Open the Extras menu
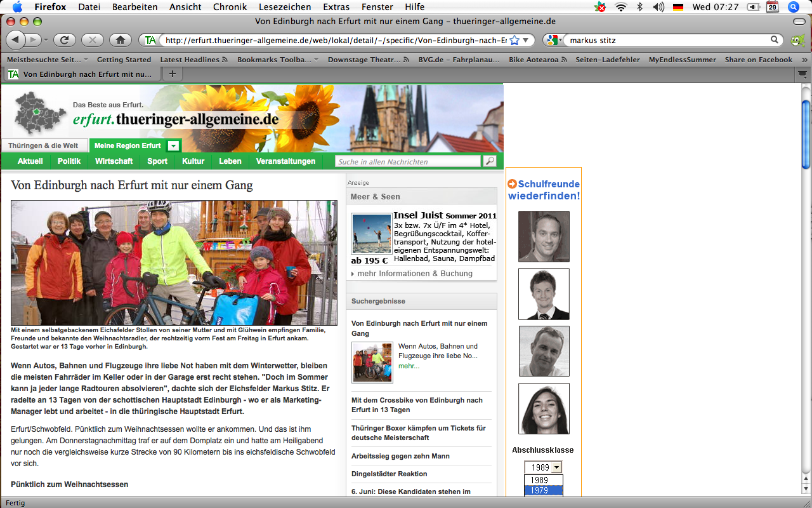This screenshot has width=812, height=508. 336,7
